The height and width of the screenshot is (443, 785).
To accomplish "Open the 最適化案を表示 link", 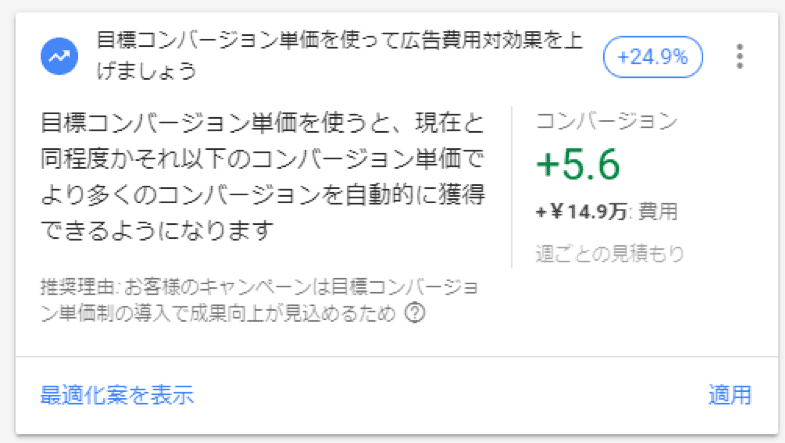I will 117,395.
